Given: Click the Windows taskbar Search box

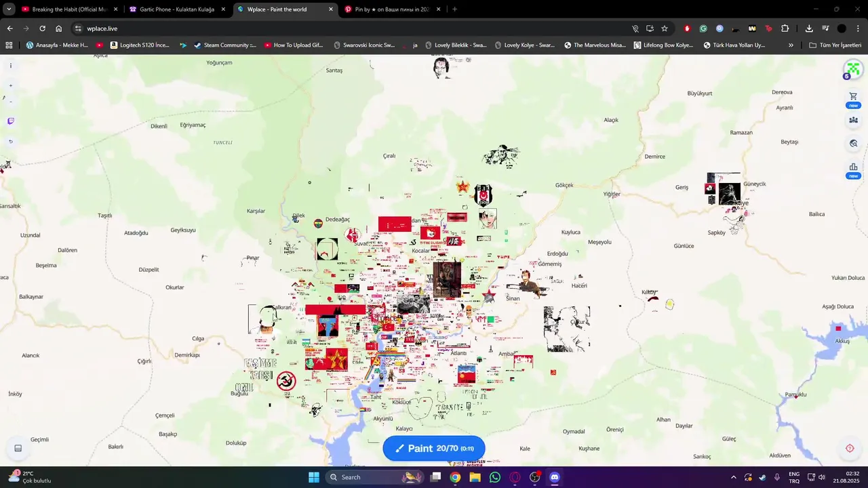Looking at the screenshot, I should coord(374,477).
